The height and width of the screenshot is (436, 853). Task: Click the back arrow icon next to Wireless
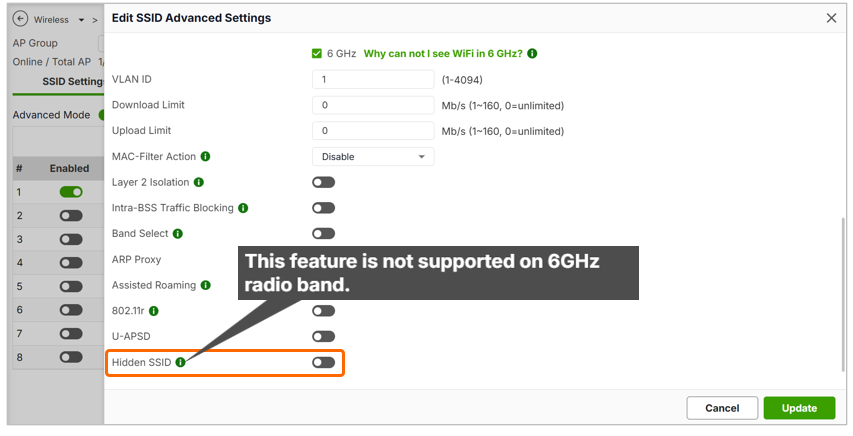[x=20, y=19]
